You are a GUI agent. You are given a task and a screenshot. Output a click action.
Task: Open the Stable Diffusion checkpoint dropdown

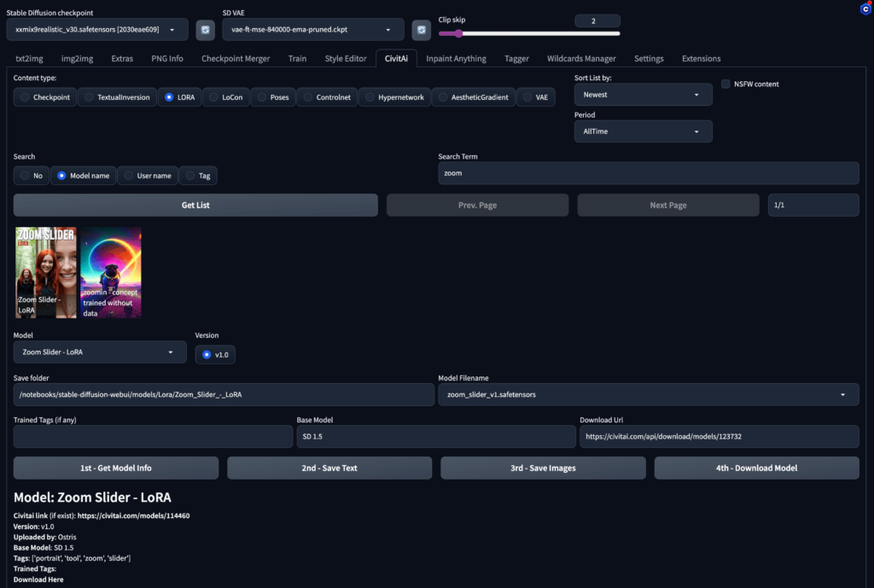click(96, 31)
